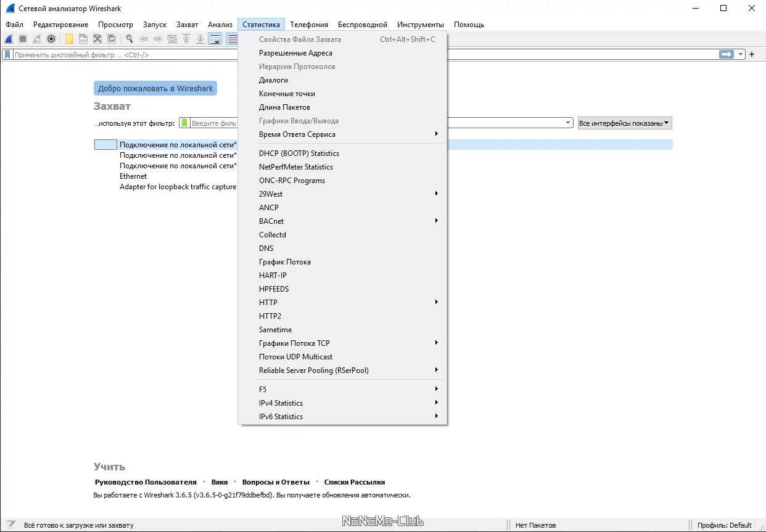The width and height of the screenshot is (766, 532).
Task: Open the Телефония menu
Action: click(x=309, y=25)
